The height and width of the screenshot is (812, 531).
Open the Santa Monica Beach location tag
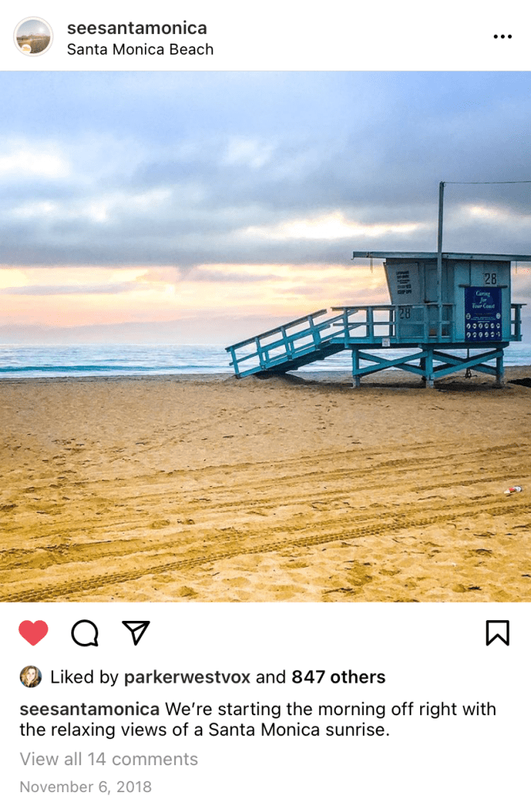(x=140, y=50)
